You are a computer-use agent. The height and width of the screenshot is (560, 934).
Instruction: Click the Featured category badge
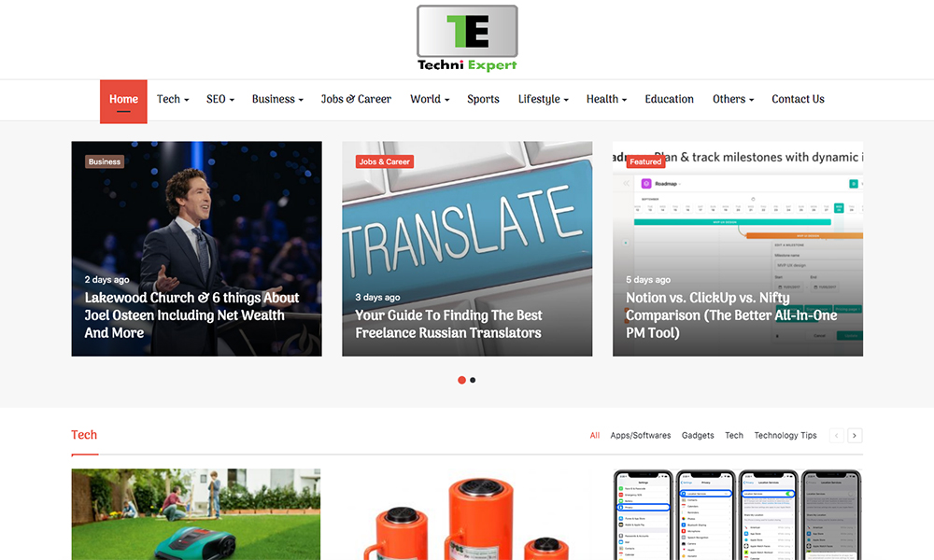tap(644, 161)
